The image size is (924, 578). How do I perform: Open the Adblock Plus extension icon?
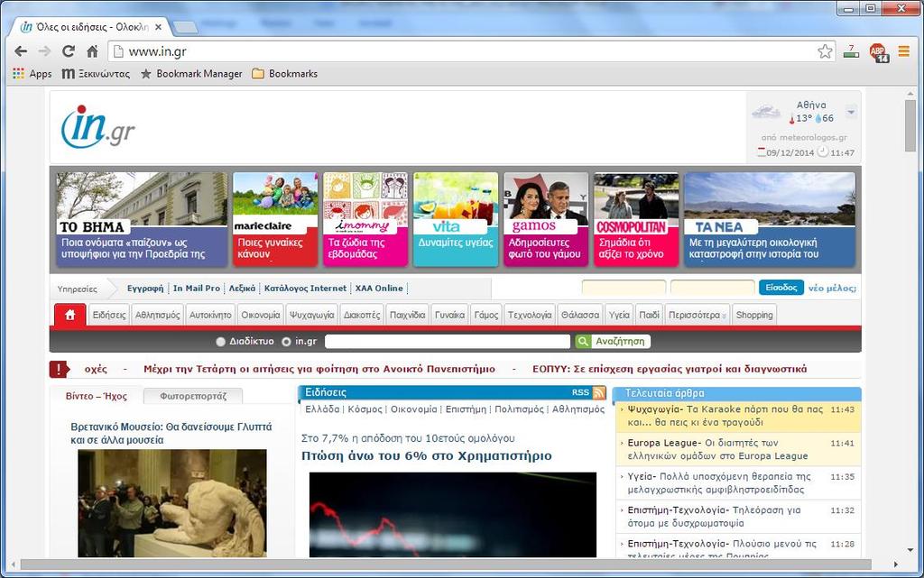tap(879, 52)
